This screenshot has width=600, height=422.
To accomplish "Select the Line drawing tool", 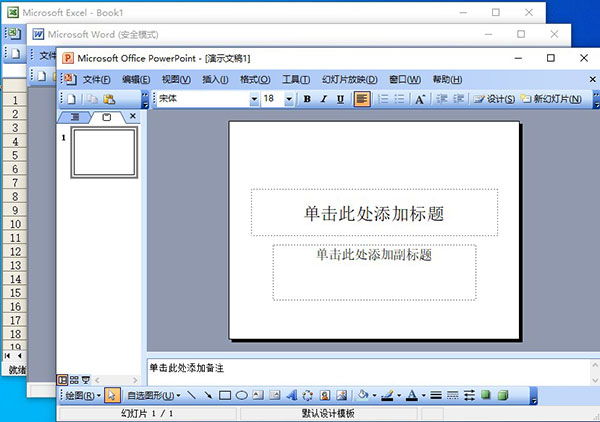I will pyautogui.click(x=191, y=395).
